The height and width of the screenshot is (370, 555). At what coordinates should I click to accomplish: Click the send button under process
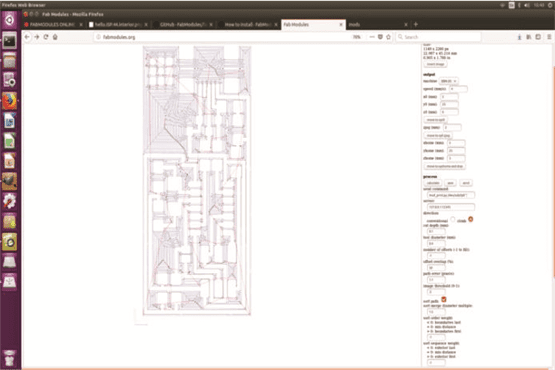(x=466, y=183)
